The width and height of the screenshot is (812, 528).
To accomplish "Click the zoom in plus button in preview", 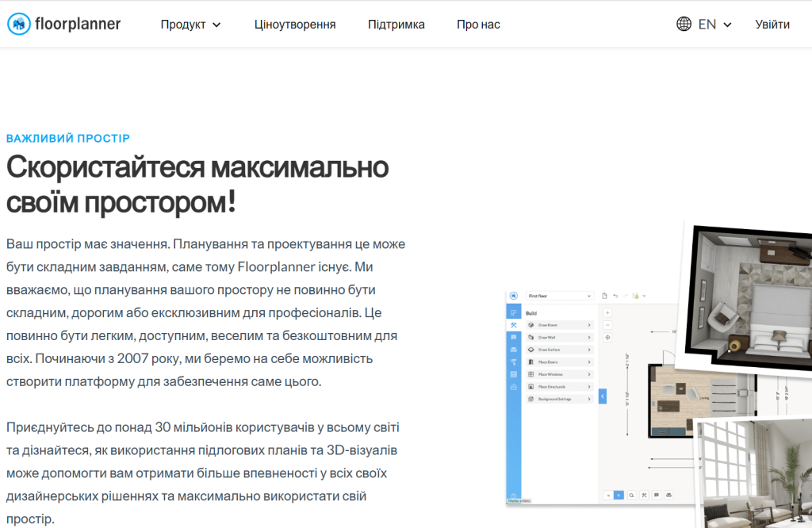I will click(x=607, y=312).
